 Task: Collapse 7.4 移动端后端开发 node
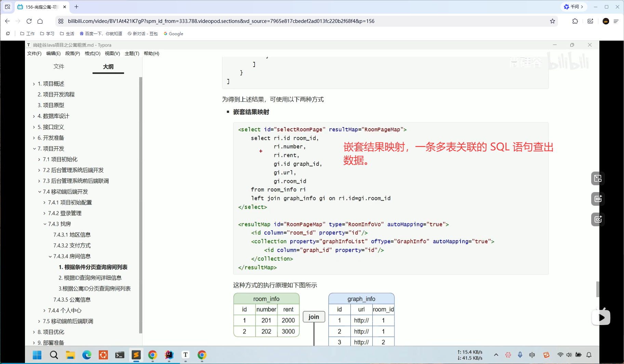coord(40,192)
